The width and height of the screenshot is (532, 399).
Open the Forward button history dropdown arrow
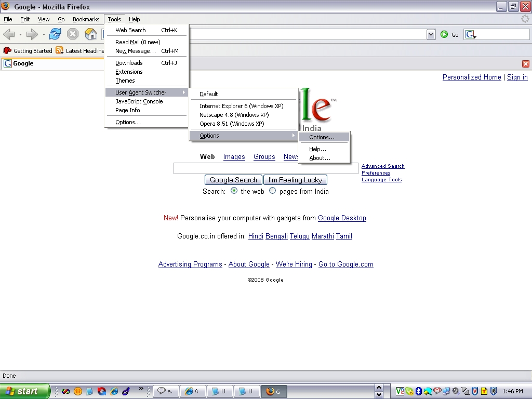pyautogui.click(x=44, y=34)
